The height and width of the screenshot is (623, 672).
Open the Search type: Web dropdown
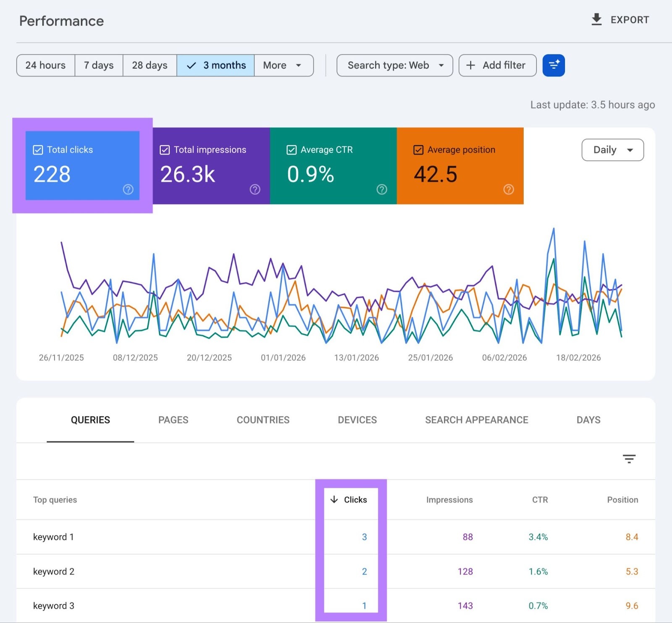394,65
